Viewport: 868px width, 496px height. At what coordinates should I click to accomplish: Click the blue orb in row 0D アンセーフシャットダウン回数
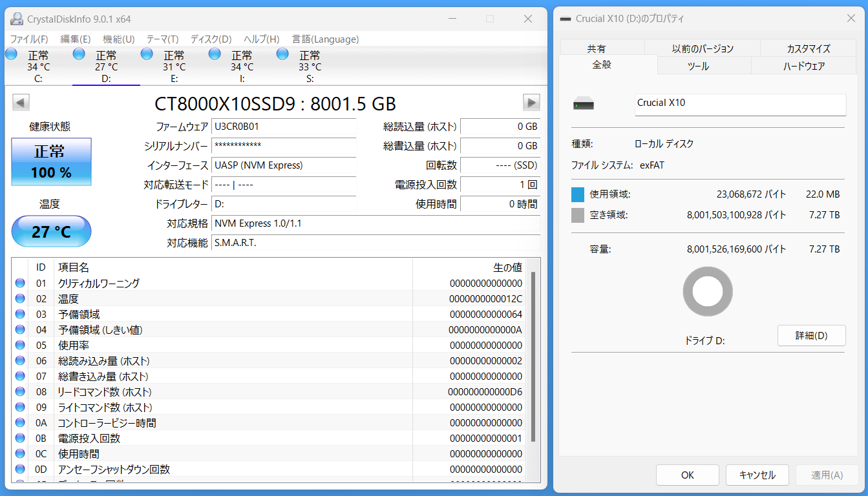click(20, 469)
